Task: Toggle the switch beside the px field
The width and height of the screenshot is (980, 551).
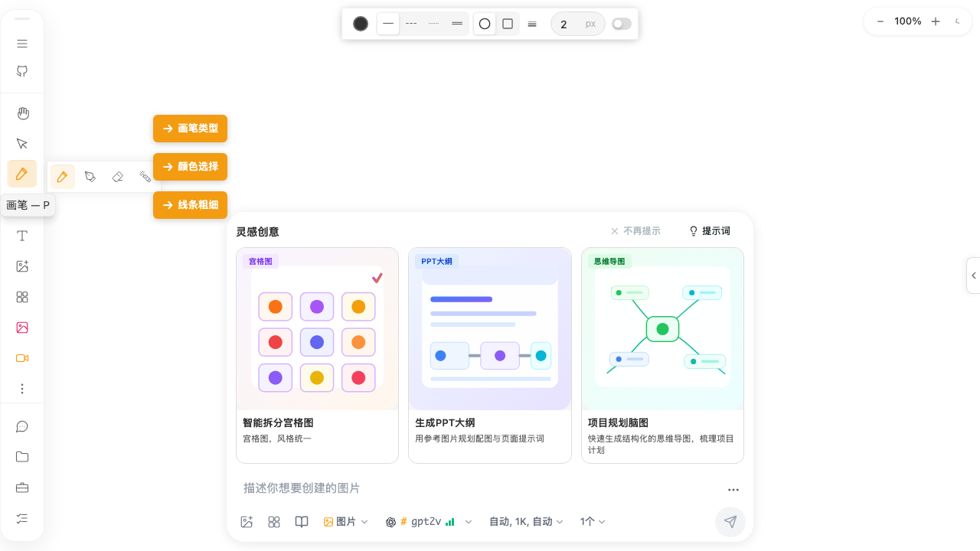Action: pos(622,24)
